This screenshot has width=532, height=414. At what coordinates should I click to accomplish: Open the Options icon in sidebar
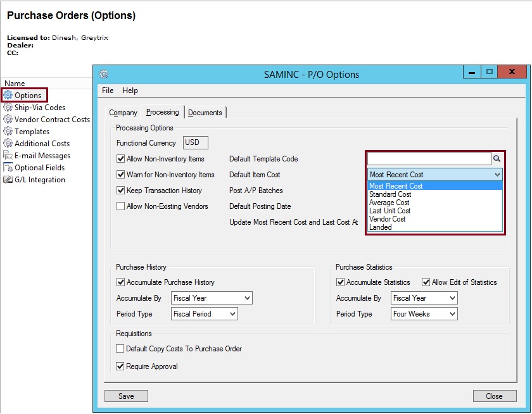[x=8, y=96]
